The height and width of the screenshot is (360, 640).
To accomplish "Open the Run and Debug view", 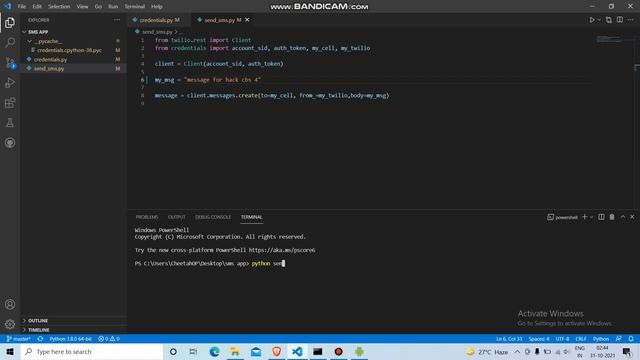I will pos(10,82).
